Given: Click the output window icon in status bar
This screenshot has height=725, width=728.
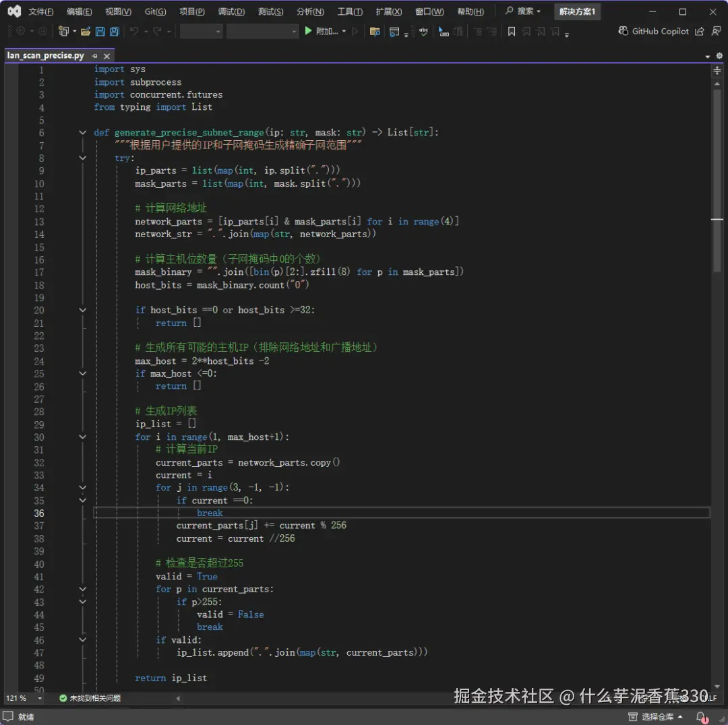Looking at the screenshot, I should click(8, 716).
